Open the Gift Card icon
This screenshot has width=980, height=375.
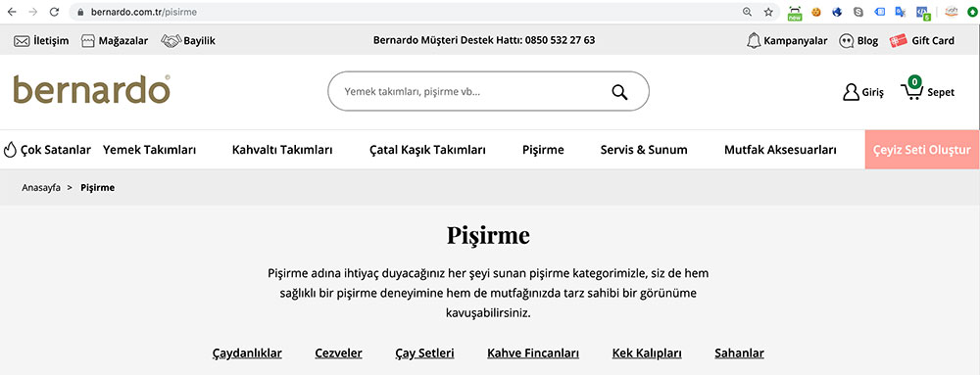(898, 40)
